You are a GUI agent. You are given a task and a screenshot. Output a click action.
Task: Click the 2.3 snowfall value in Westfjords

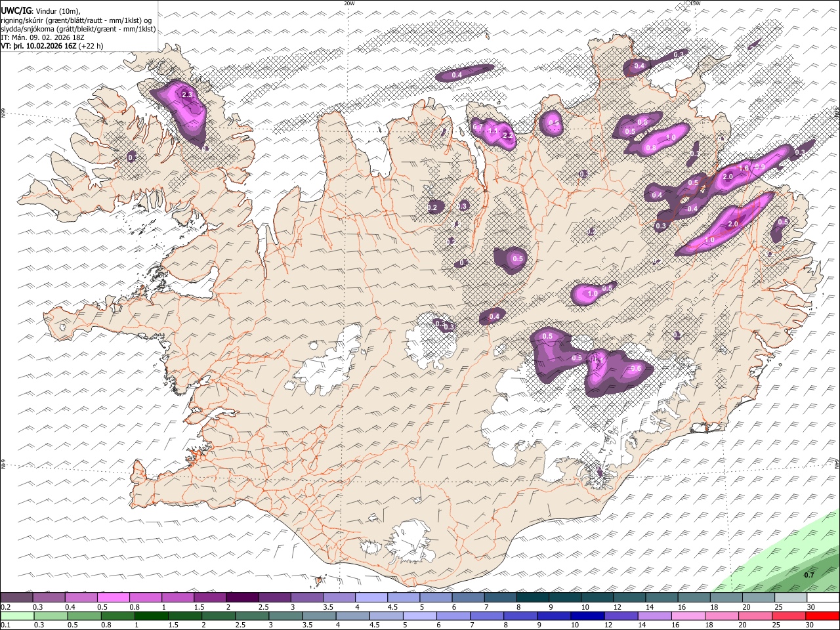click(x=187, y=95)
